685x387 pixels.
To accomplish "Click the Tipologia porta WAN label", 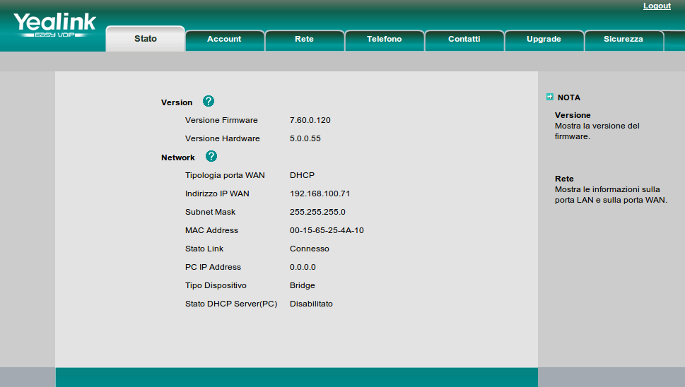I will click(225, 175).
